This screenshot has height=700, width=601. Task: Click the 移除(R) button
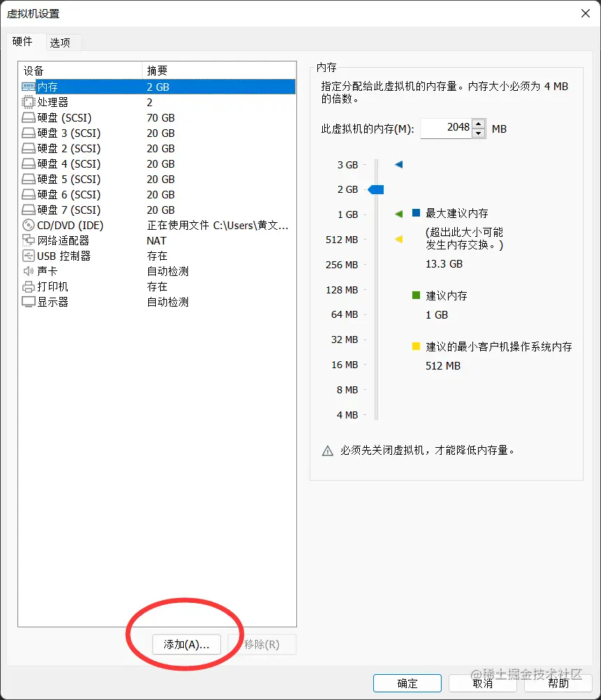click(262, 645)
